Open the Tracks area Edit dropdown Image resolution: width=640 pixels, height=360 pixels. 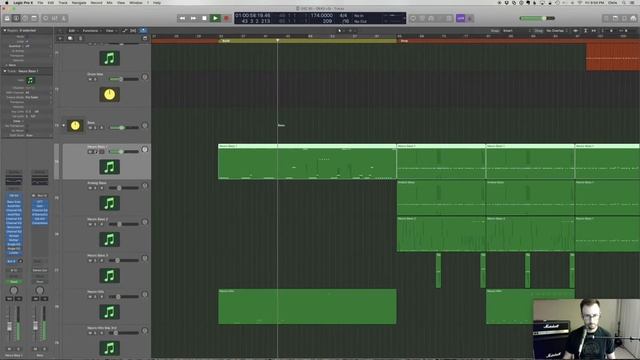tap(73, 31)
